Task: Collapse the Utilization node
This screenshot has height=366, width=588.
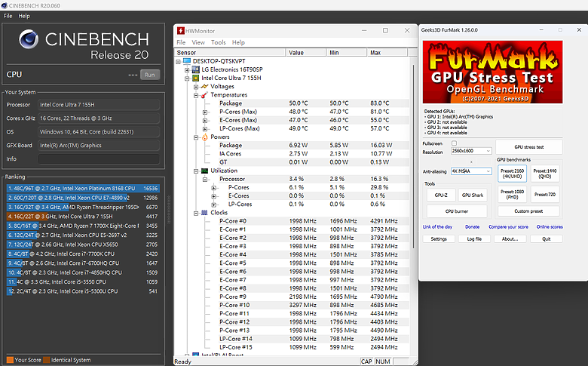Action: coord(196,171)
